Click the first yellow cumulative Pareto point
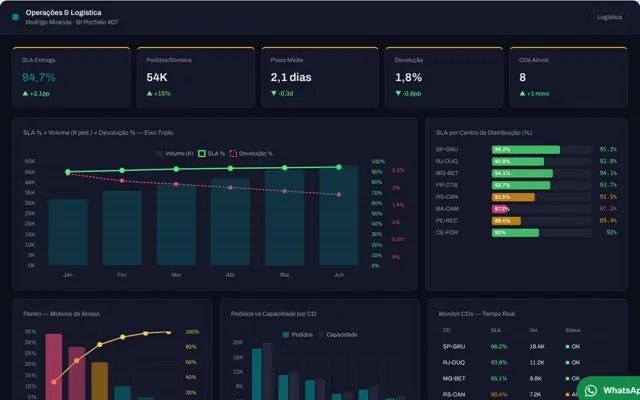The image size is (640, 400). tap(54, 382)
